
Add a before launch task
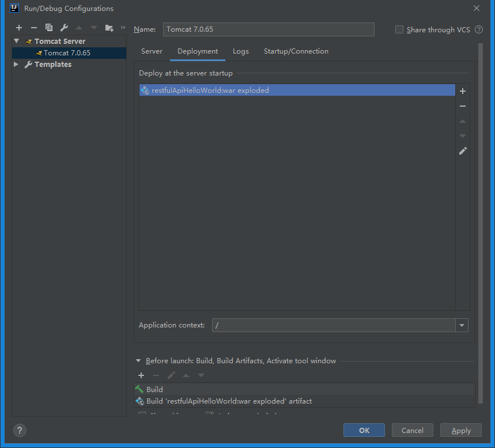point(141,375)
